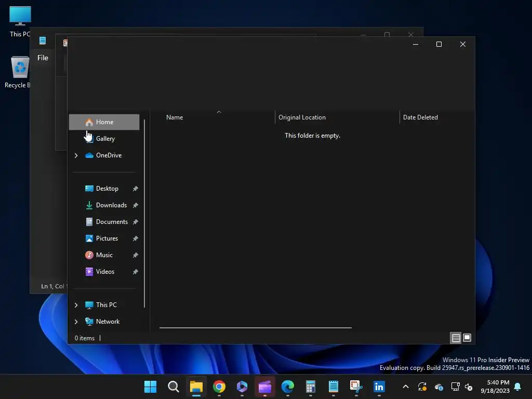Click the OneDrive tray icon
Viewport: 532px width, 399px height.
[438, 387]
